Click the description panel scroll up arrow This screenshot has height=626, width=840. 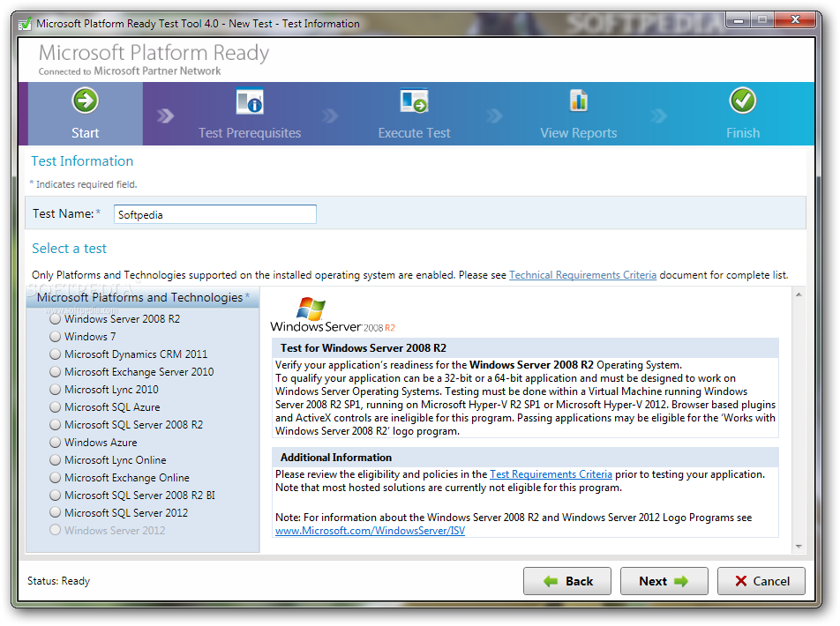pyautogui.click(x=799, y=294)
